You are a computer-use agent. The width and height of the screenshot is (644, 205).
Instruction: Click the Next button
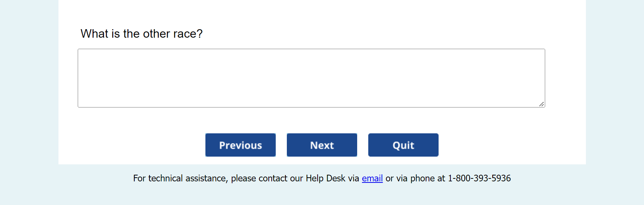click(x=322, y=145)
